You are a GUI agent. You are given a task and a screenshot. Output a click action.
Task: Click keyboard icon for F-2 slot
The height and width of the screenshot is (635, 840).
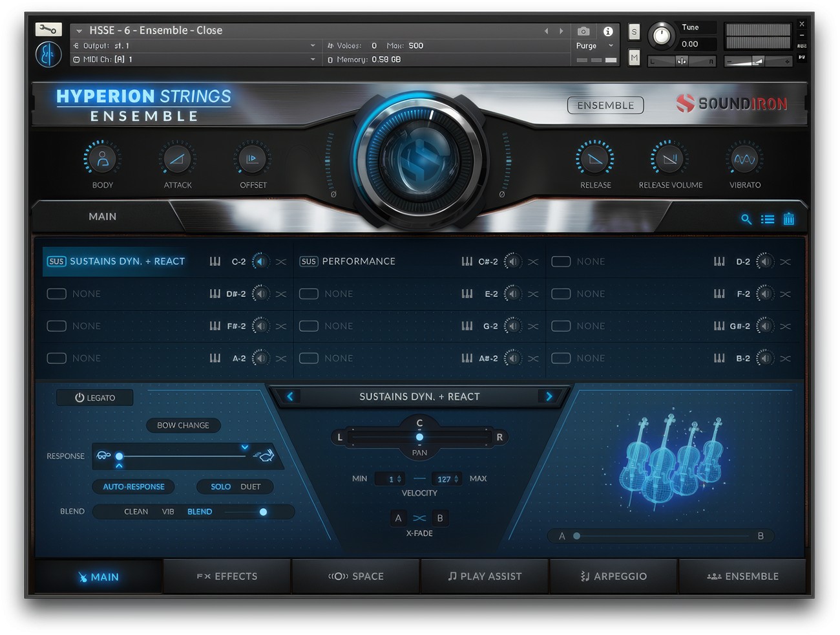click(x=719, y=294)
